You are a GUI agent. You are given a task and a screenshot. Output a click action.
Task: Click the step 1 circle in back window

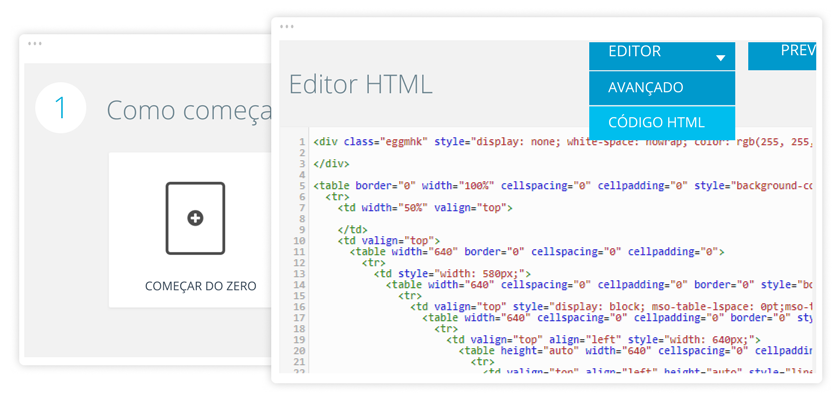tap(61, 108)
